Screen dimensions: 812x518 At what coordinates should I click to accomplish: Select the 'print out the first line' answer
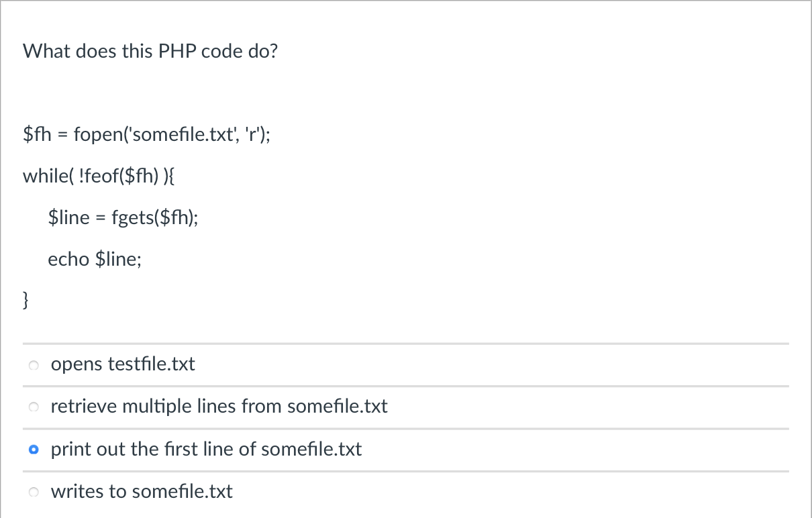pos(34,449)
